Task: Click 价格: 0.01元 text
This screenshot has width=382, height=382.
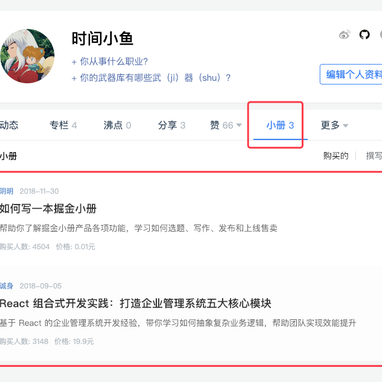Action: (x=75, y=247)
